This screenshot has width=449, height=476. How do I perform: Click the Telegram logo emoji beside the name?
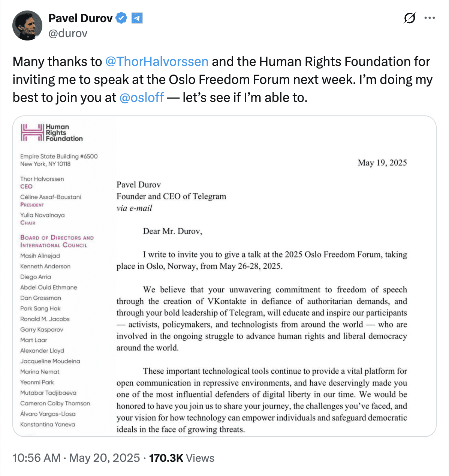(137, 18)
